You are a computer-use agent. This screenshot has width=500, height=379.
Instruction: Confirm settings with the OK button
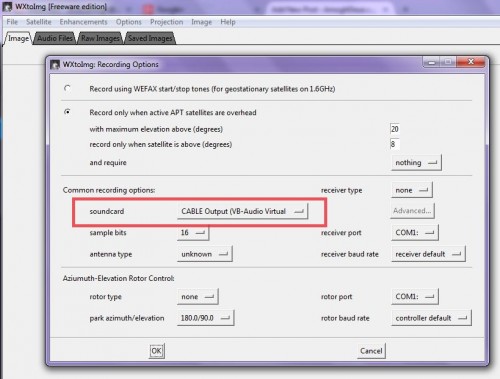pos(156,351)
